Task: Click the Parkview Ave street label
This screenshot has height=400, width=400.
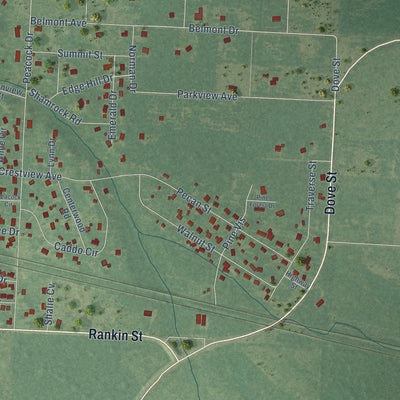Action: pos(207,95)
